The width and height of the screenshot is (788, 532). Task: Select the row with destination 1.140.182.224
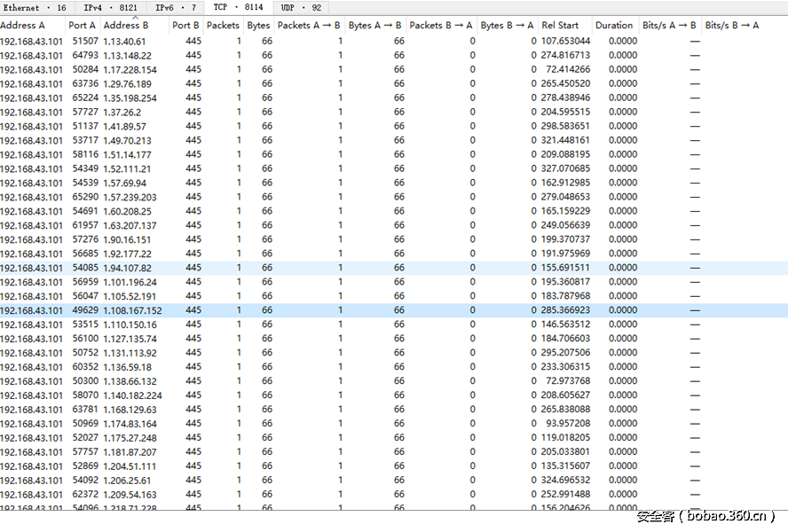tap(132, 395)
